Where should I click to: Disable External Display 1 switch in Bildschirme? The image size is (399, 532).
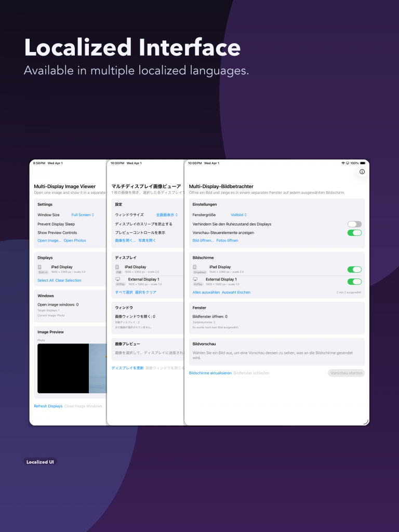(354, 282)
